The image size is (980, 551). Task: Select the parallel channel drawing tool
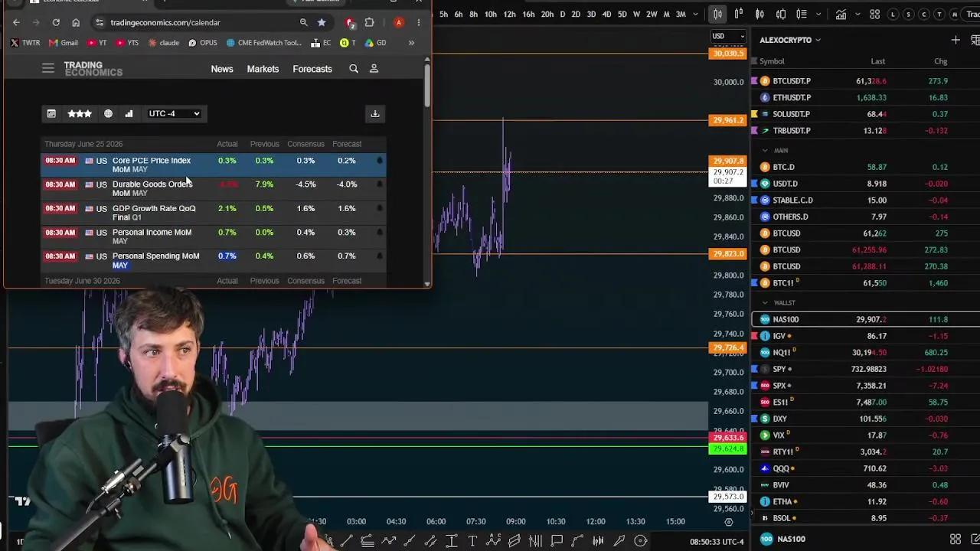430,541
